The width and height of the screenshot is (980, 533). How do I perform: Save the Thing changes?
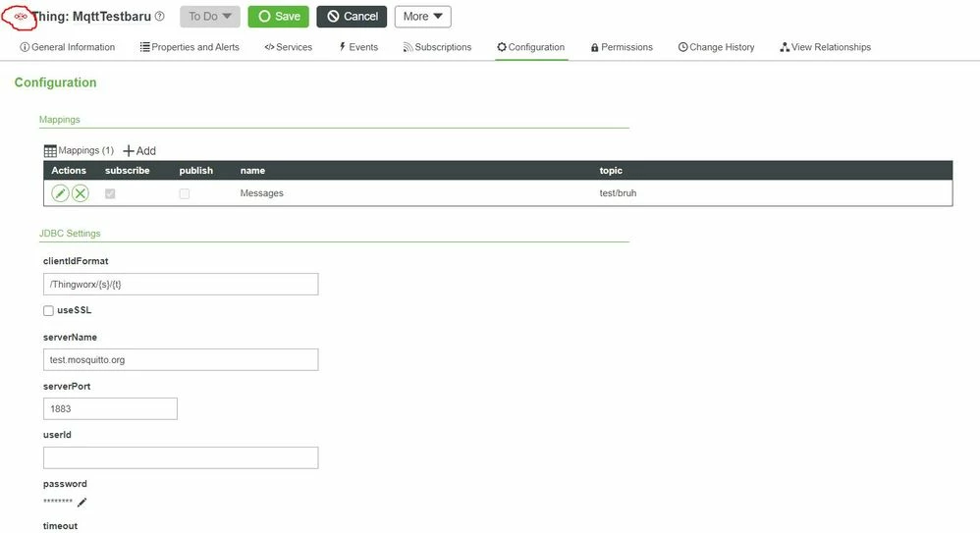point(279,17)
